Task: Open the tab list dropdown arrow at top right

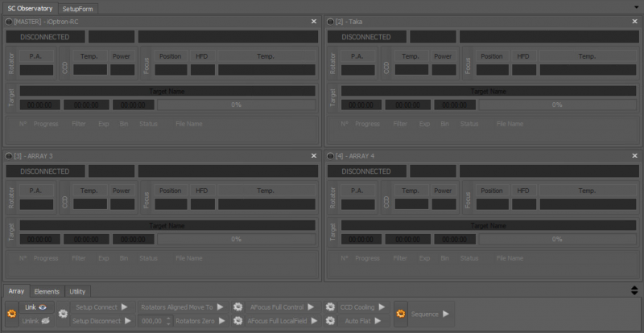Action: pyautogui.click(x=636, y=7)
